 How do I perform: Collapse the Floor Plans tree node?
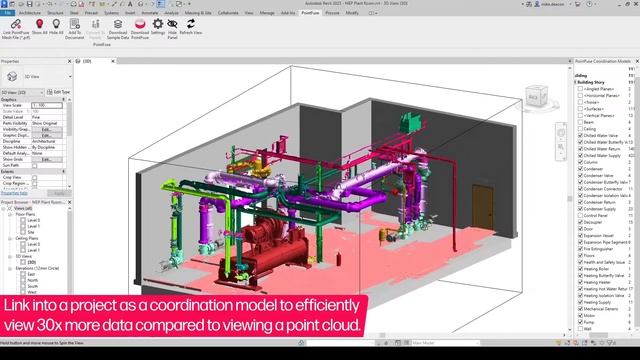pyautogui.click(x=10, y=214)
